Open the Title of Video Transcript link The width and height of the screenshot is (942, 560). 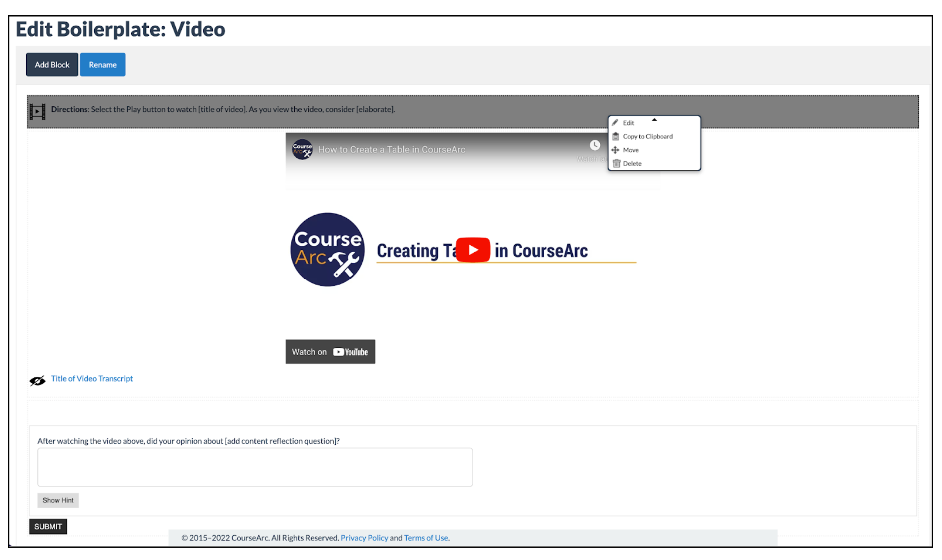92,378
